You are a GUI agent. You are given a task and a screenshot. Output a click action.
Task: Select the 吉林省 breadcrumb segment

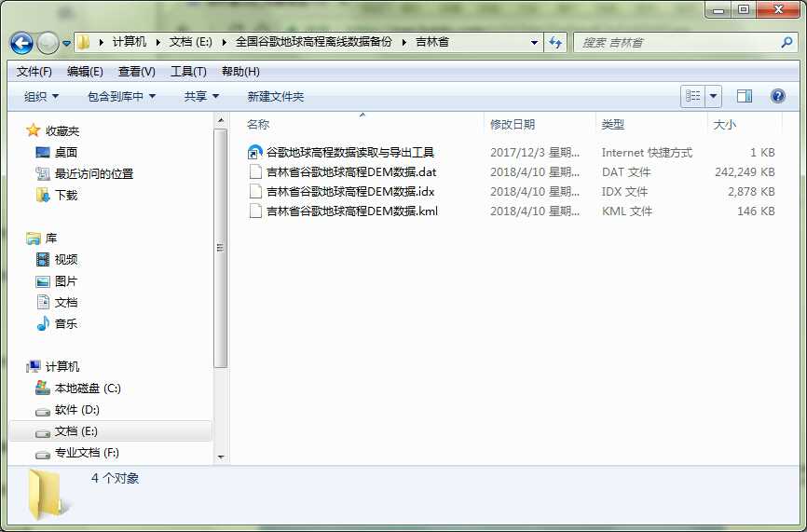(x=432, y=42)
